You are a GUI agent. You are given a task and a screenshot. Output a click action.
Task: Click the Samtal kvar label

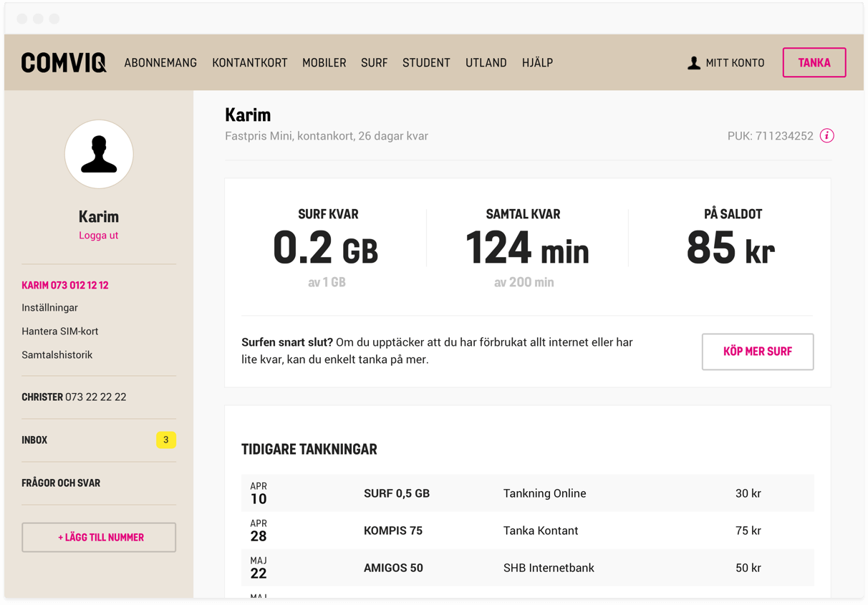pyautogui.click(x=524, y=214)
